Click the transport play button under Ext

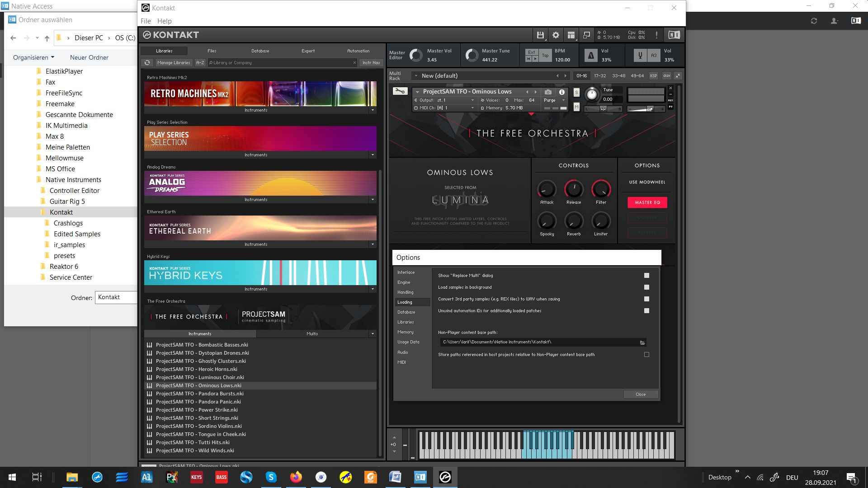pyautogui.click(x=535, y=59)
